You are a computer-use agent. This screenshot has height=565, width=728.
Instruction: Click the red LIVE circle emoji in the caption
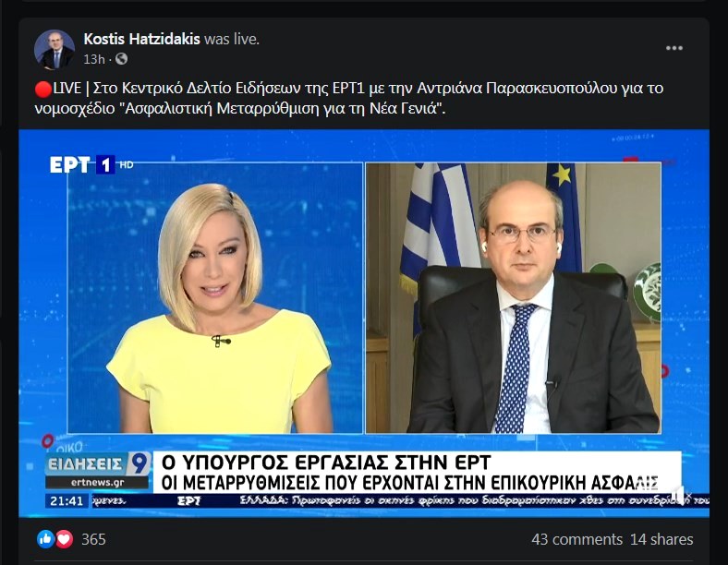[43, 89]
